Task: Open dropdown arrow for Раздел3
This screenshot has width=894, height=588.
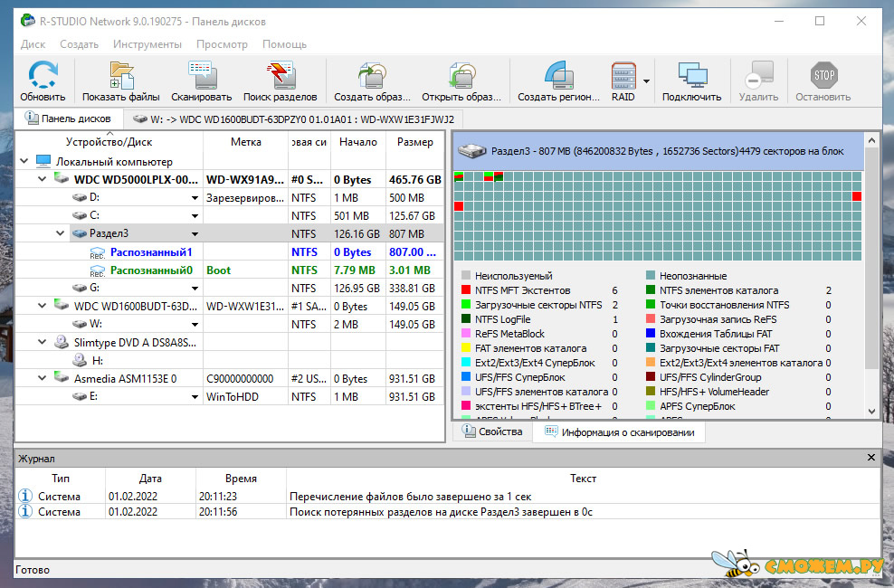Action: [x=195, y=234]
